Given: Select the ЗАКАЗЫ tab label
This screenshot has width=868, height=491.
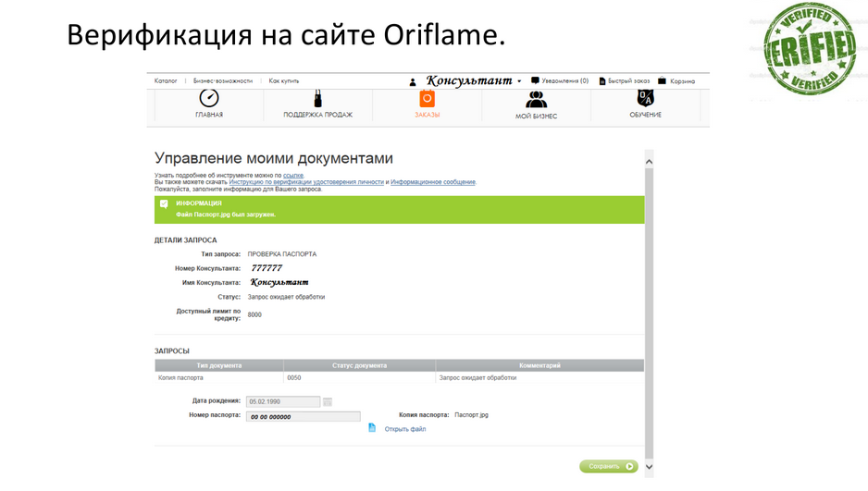Looking at the screenshot, I should click(427, 115).
